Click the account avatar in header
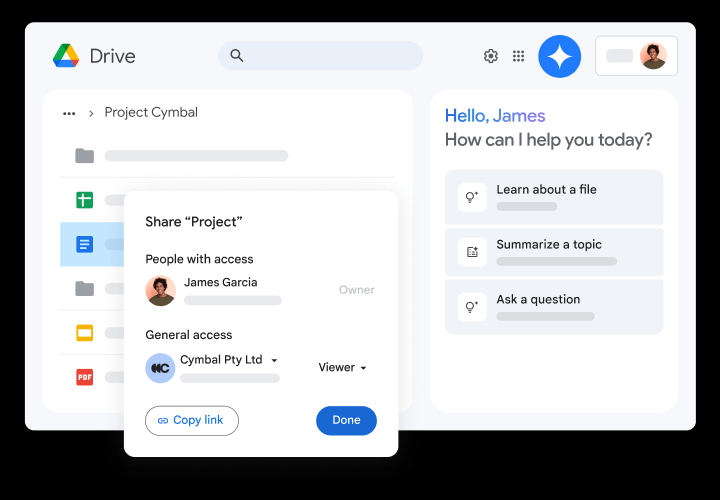This screenshot has height=500, width=720. tap(653, 56)
